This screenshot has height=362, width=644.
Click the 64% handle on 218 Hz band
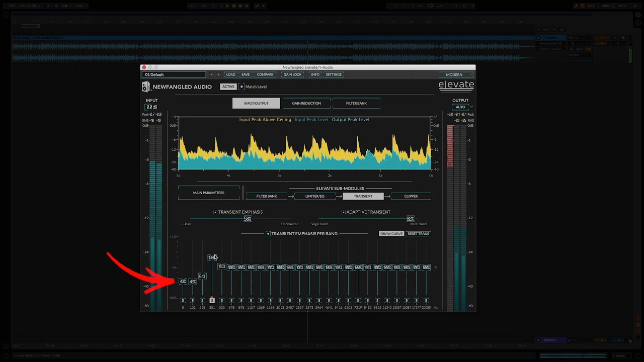pos(202,276)
